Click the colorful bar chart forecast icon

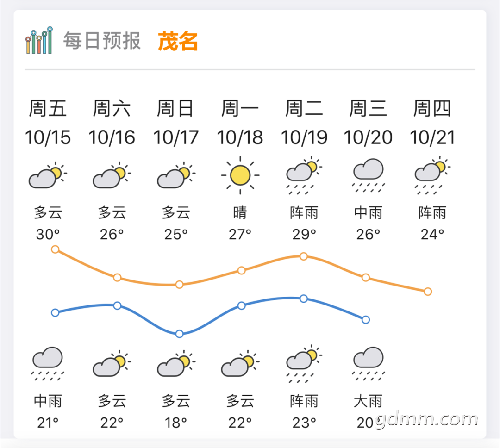[x=39, y=40]
